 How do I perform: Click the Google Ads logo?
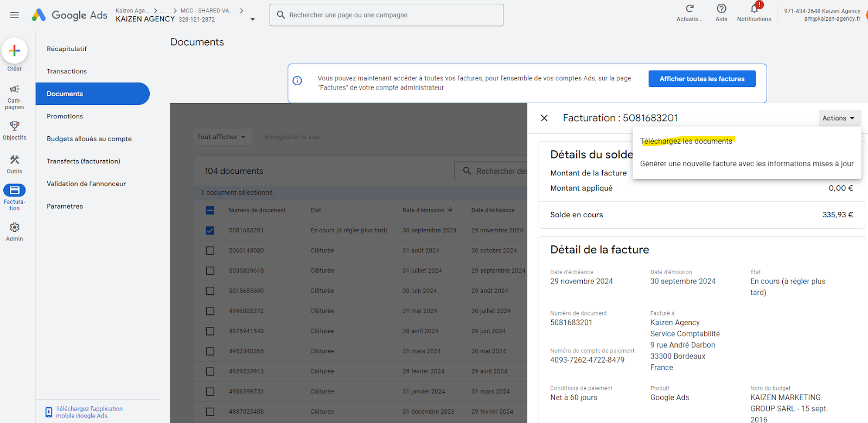[x=69, y=15]
